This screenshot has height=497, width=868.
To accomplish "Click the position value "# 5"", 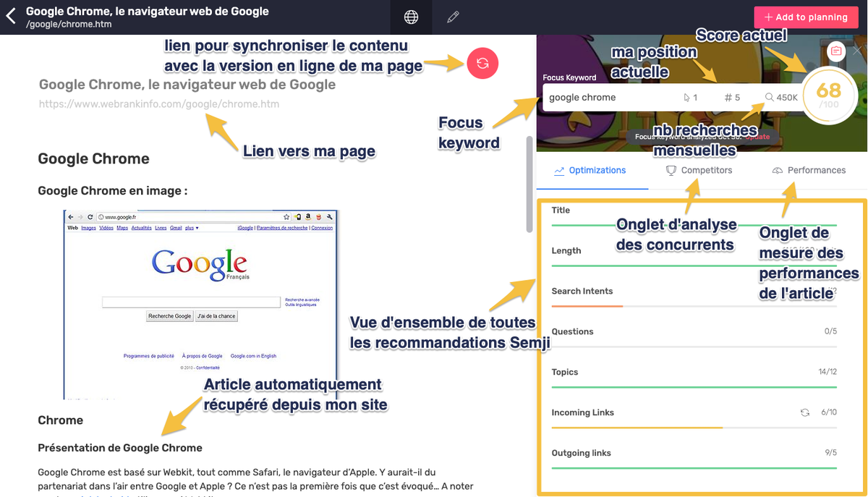I will [x=732, y=97].
